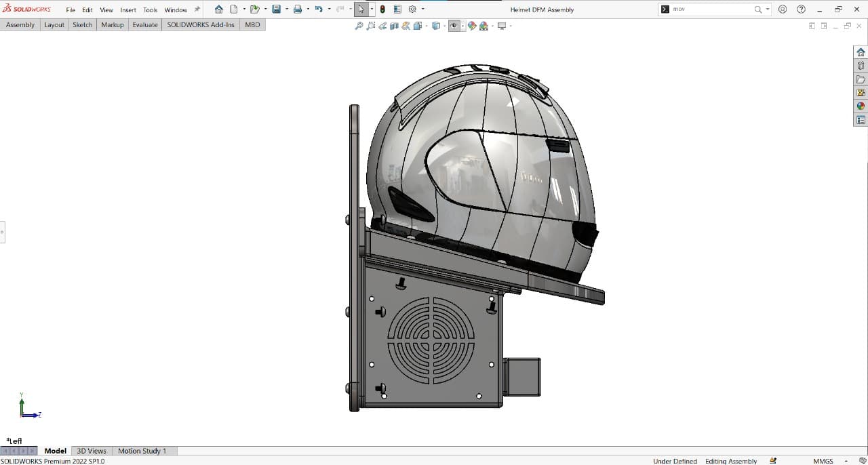Image resolution: width=868 pixels, height=465 pixels.
Task: Open the Design Library tab in task pane
Action: (861, 66)
